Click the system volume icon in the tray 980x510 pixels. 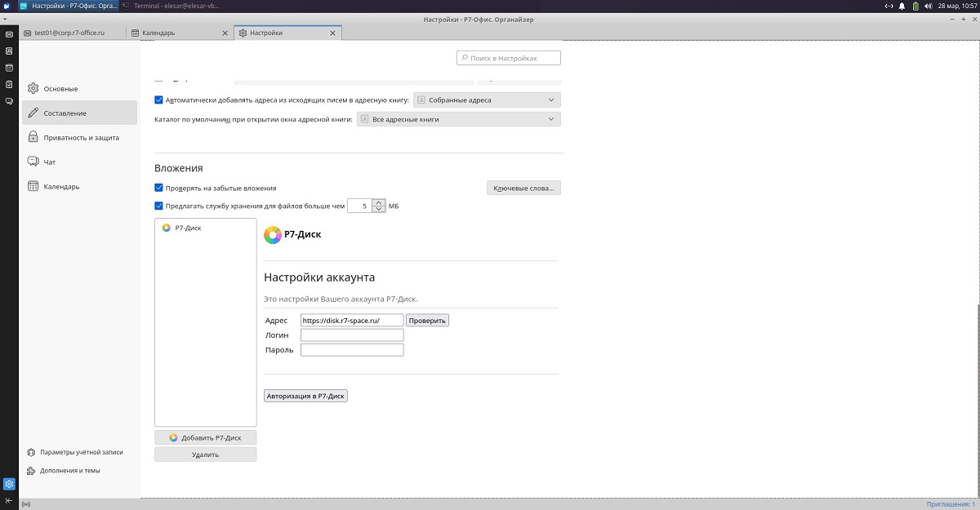[x=928, y=6]
